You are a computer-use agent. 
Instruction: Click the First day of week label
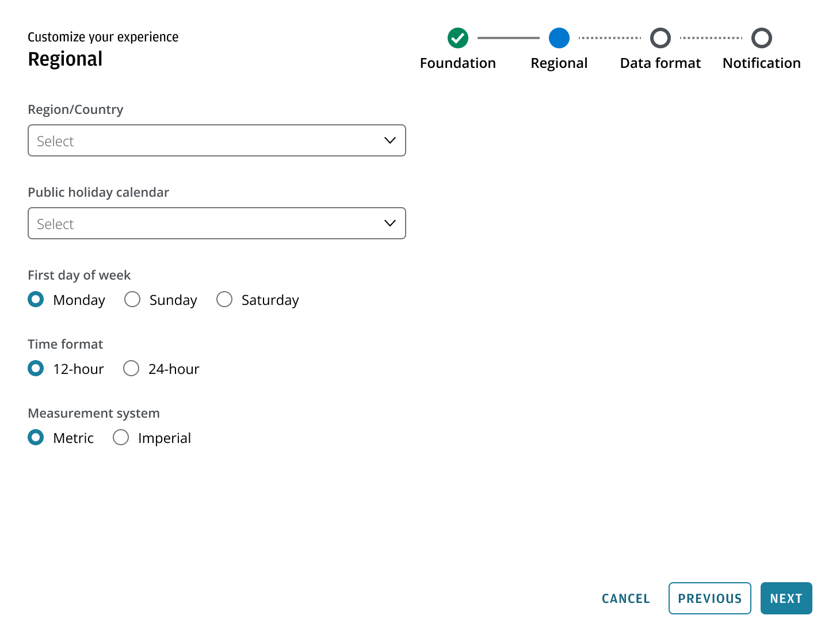(x=79, y=276)
